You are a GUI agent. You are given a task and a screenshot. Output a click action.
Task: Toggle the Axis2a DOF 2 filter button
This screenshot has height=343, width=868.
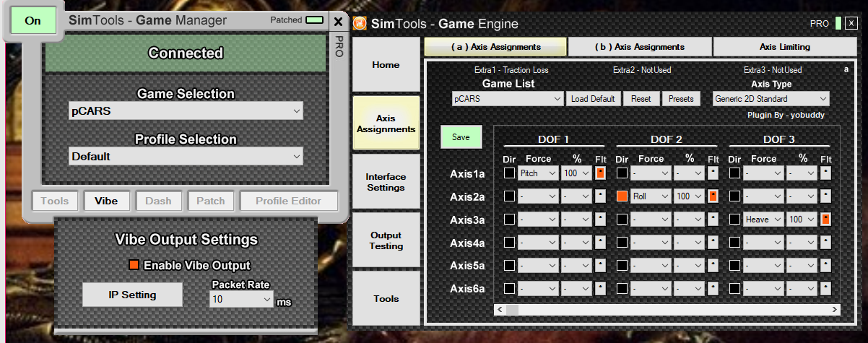click(x=713, y=196)
